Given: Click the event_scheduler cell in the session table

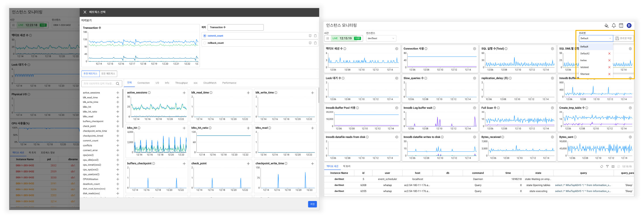Looking at the screenshot, I should 387,179.
